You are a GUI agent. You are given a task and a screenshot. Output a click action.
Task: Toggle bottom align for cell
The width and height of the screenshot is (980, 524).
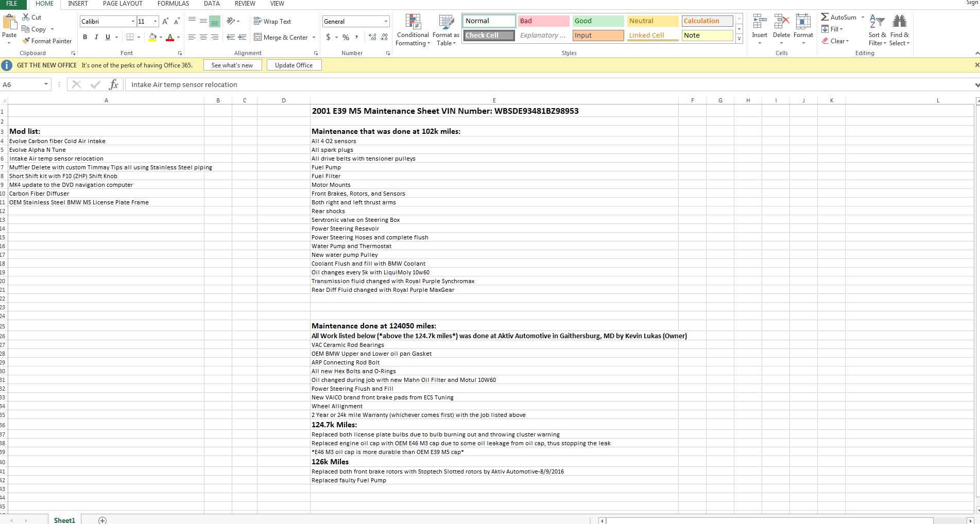tap(215, 21)
